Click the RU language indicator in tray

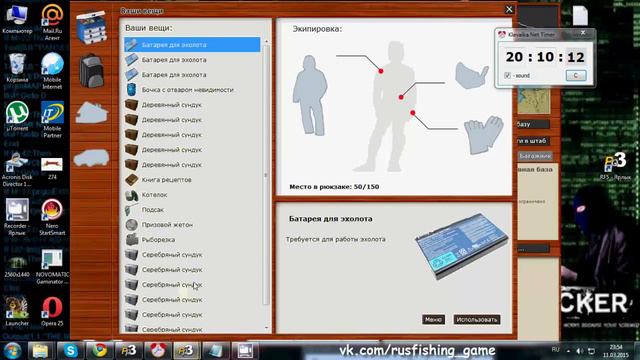[556, 350]
